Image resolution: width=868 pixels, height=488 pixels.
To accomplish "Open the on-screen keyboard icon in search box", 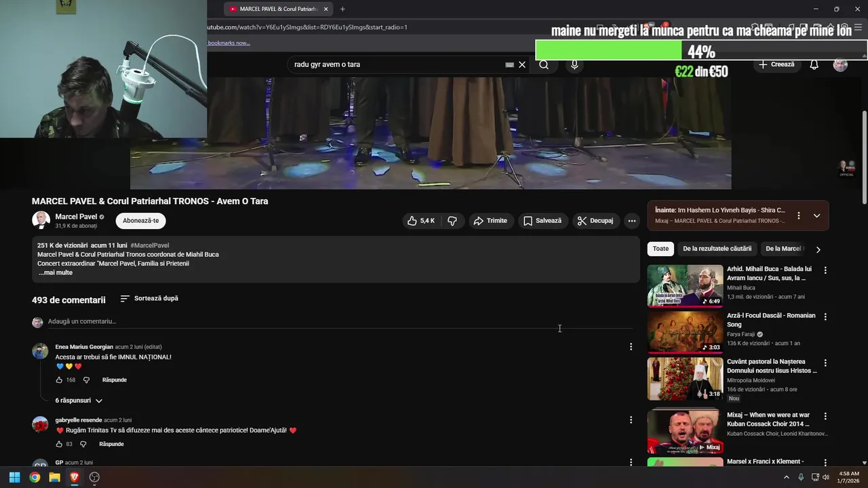I will tap(509, 64).
